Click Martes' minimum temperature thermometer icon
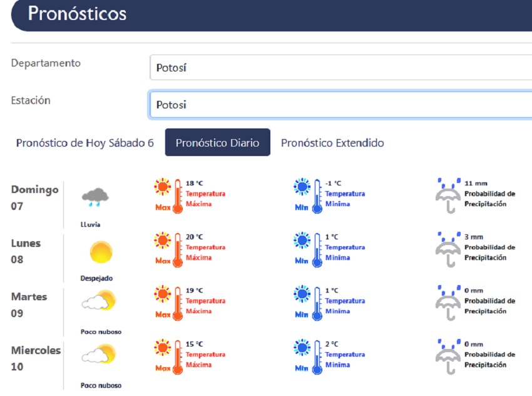Screen dimensions: 532x396 (x=309, y=303)
